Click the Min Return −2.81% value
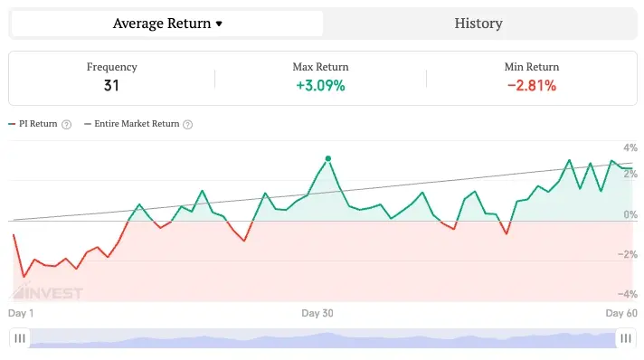 pyautogui.click(x=532, y=86)
